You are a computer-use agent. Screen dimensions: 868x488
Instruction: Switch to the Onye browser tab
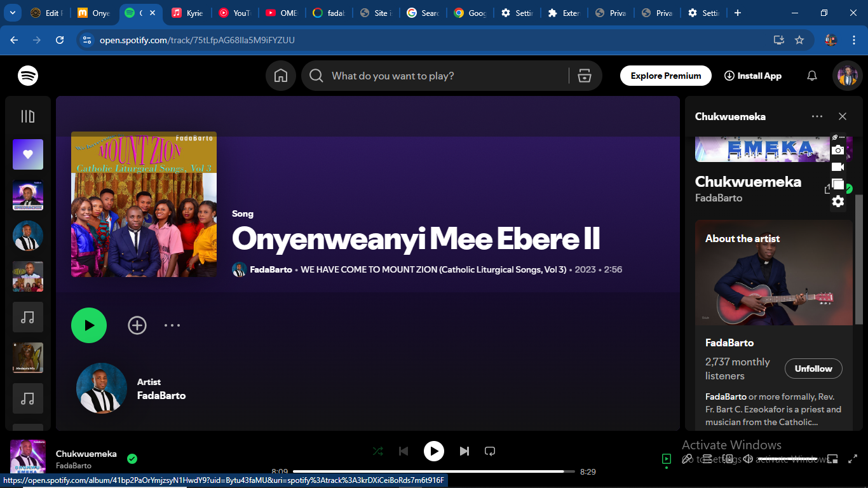(x=94, y=13)
